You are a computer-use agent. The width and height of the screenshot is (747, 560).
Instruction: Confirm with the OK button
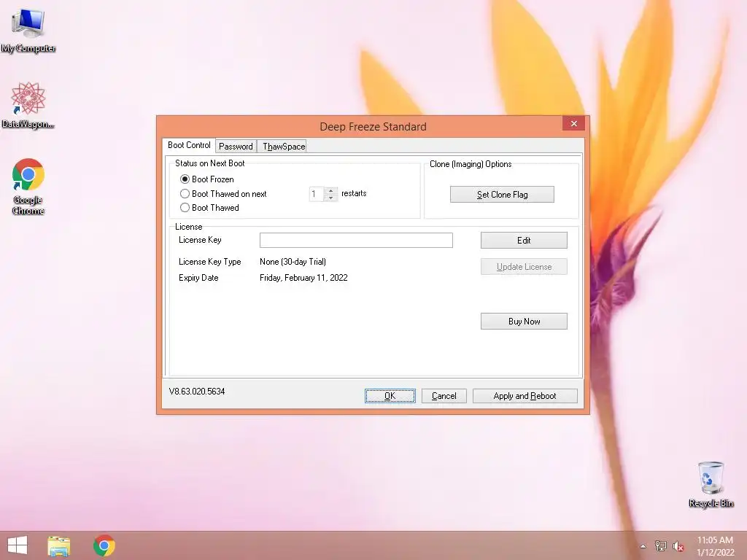(x=390, y=396)
